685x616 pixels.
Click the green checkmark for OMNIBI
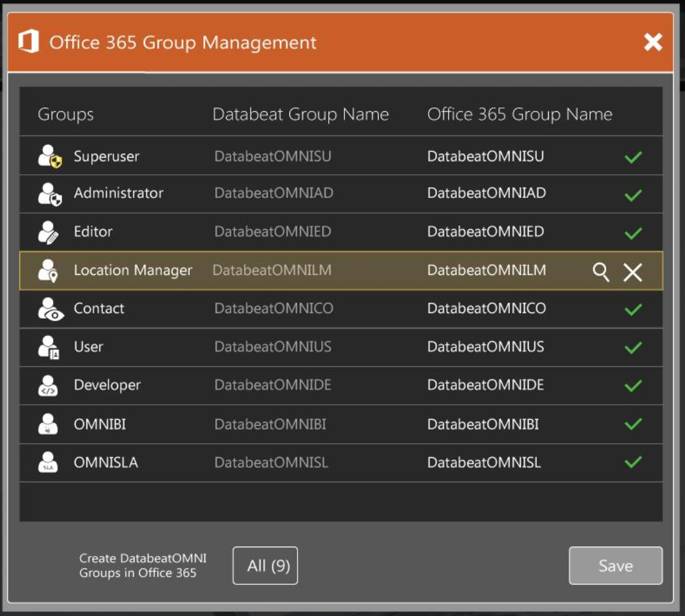pos(633,424)
